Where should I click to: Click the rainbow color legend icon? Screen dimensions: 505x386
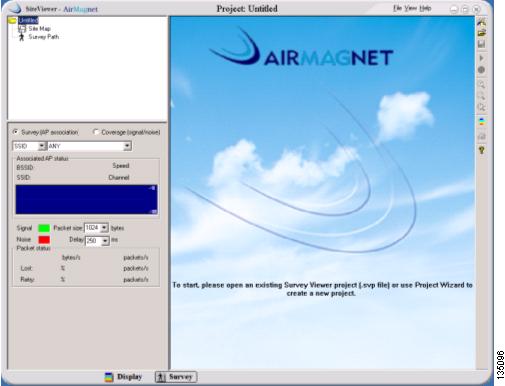[481, 122]
